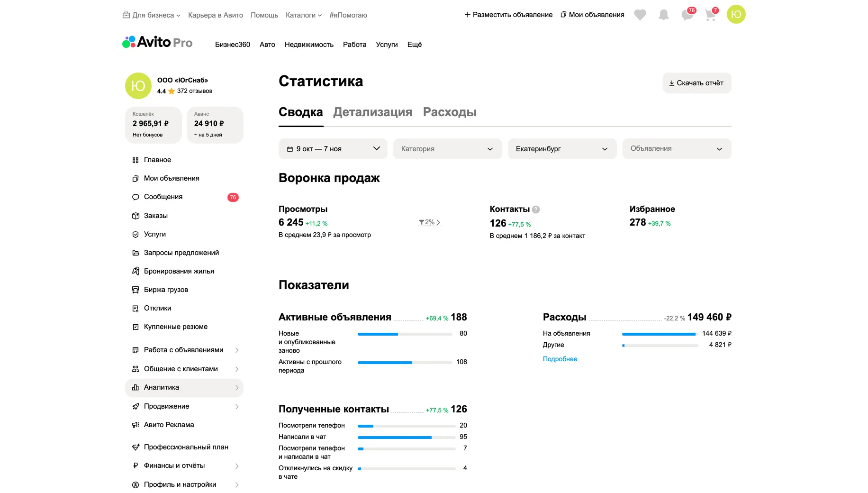Click the Купленные резюме icon
This screenshot has height=493, width=868.
[x=136, y=327]
